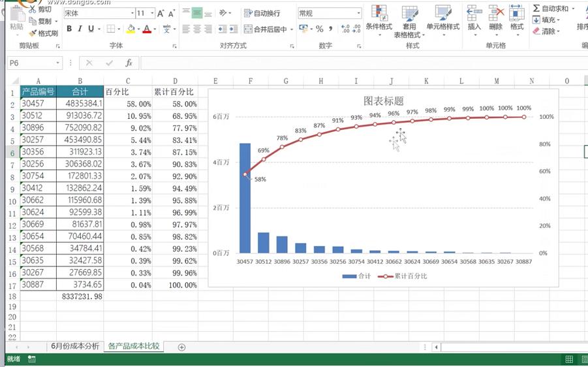Toggle underline formatting
Screen dimensions: 588x367
tap(91, 29)
